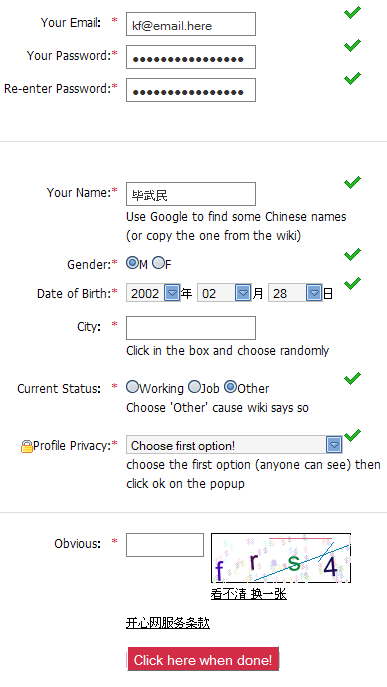Click the green checkmark beside Profile Privacy dropdown

[x=352, y=435]
